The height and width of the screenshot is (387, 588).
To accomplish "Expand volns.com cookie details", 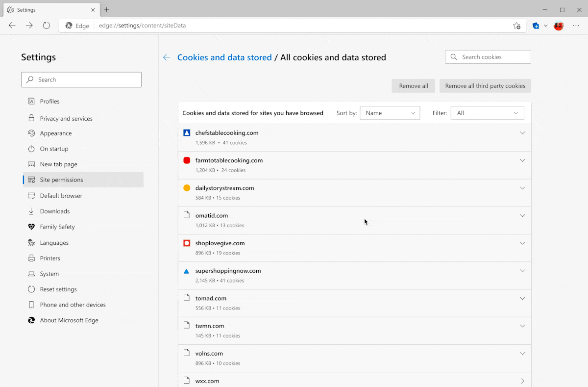I will coord(522,353).
